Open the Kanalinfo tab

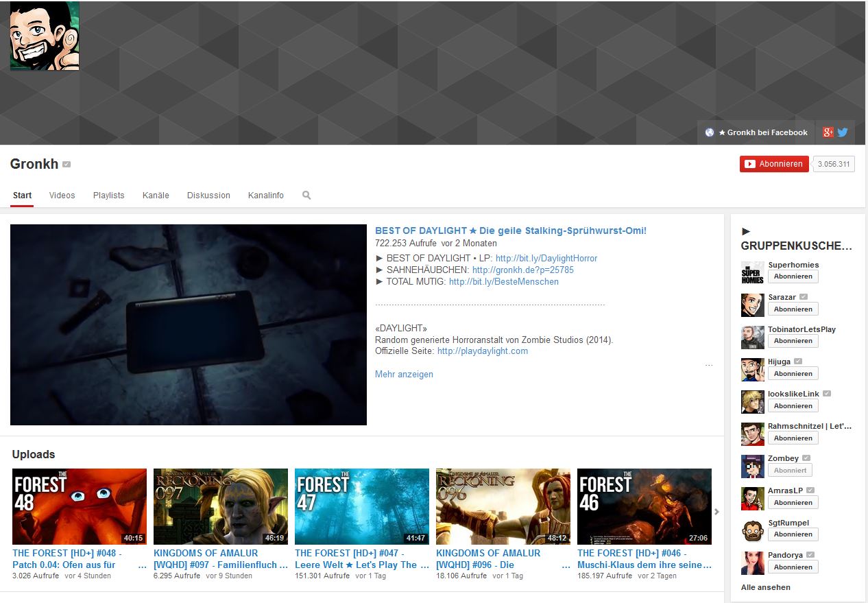(x=266, y=196)
